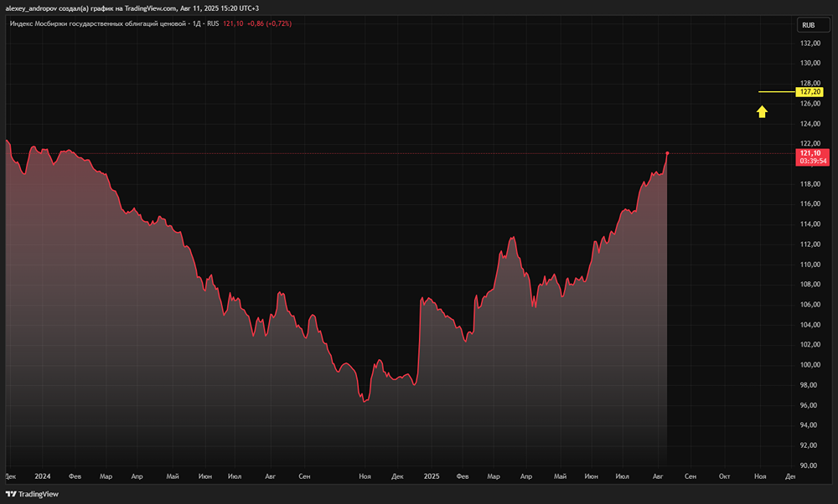
Task: Select the yellow horizontal target line
Action: [775, 92]
